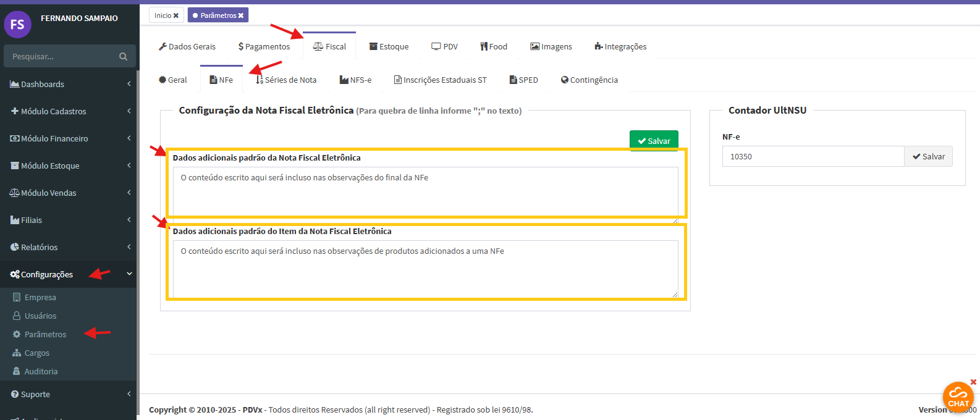Click the search magnifier icon in sidebar
Screen dimensions: 980x420
(123, 56)
